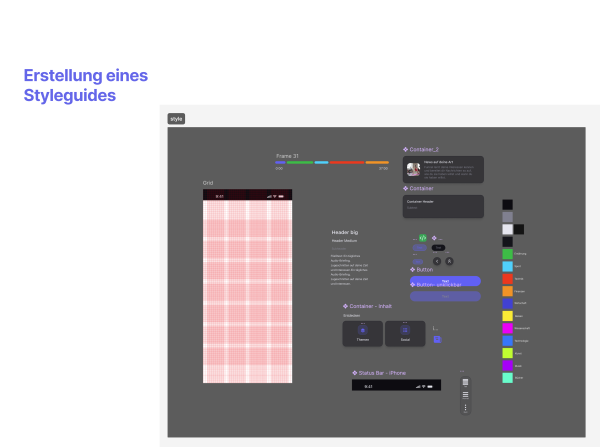The width and height of the screenshot is (600, 447).
Task: Select the 'Header big' text style
Action: 345,232
